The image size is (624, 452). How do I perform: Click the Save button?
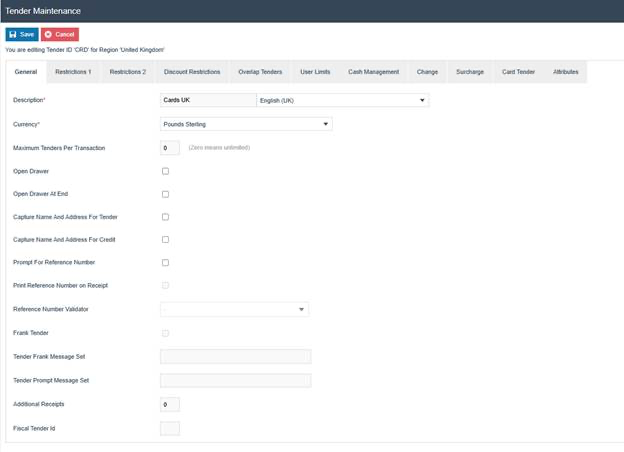(21, 34)
